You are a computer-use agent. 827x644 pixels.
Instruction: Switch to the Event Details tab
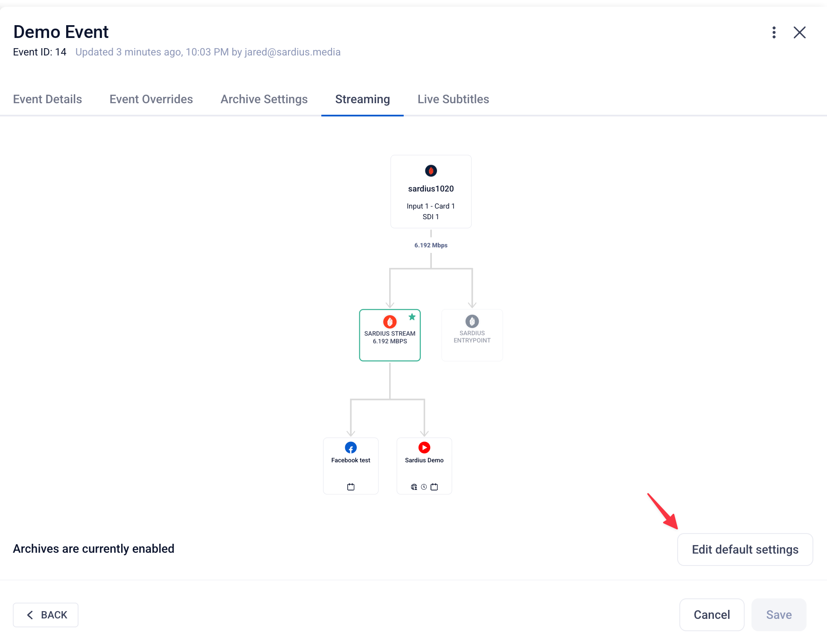point(47,99)
